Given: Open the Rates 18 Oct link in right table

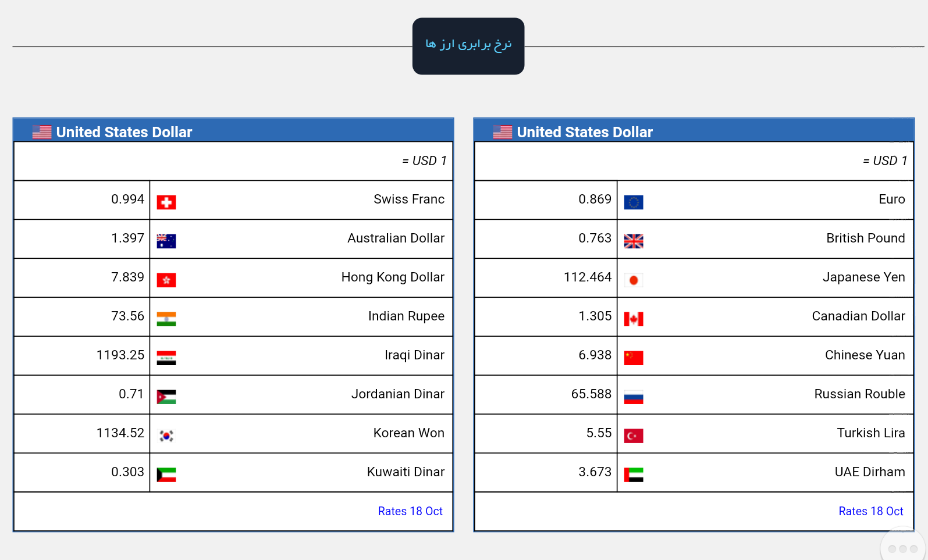Looking at the screenshot, I should click(x=870, y=511).
